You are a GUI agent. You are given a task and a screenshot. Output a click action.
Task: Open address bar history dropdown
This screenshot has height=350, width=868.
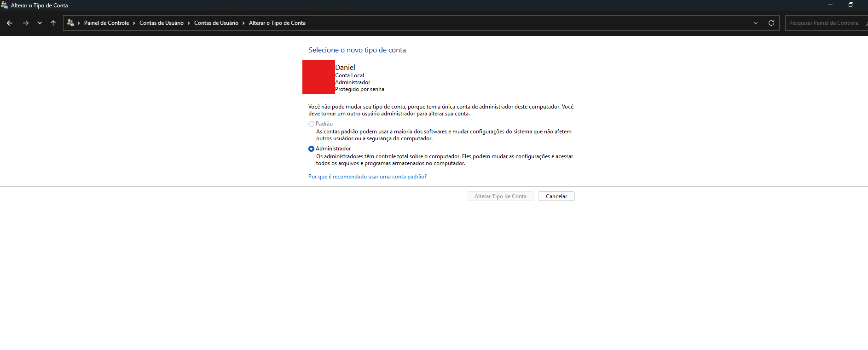click(x=756, y=23)
